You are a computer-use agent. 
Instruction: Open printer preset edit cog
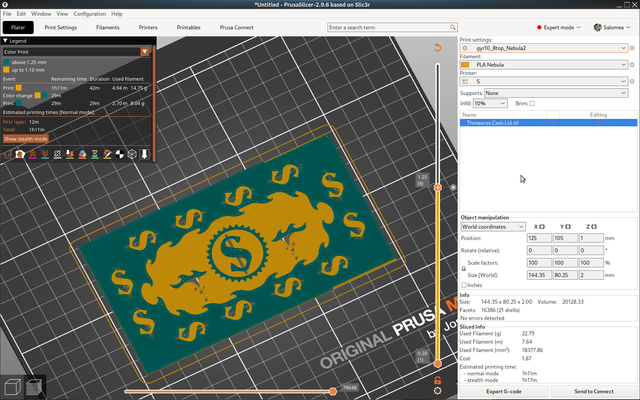[632, 81]
